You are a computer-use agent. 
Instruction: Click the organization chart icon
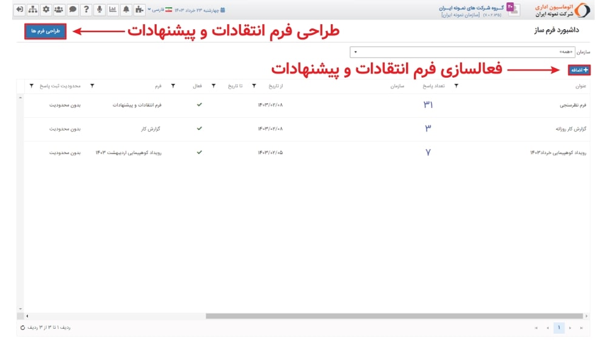tap(32, 9)
